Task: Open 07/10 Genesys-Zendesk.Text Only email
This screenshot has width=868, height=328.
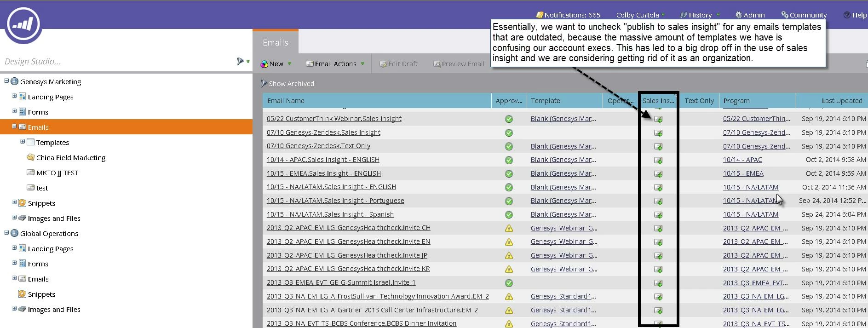Action: pos(318,146)
